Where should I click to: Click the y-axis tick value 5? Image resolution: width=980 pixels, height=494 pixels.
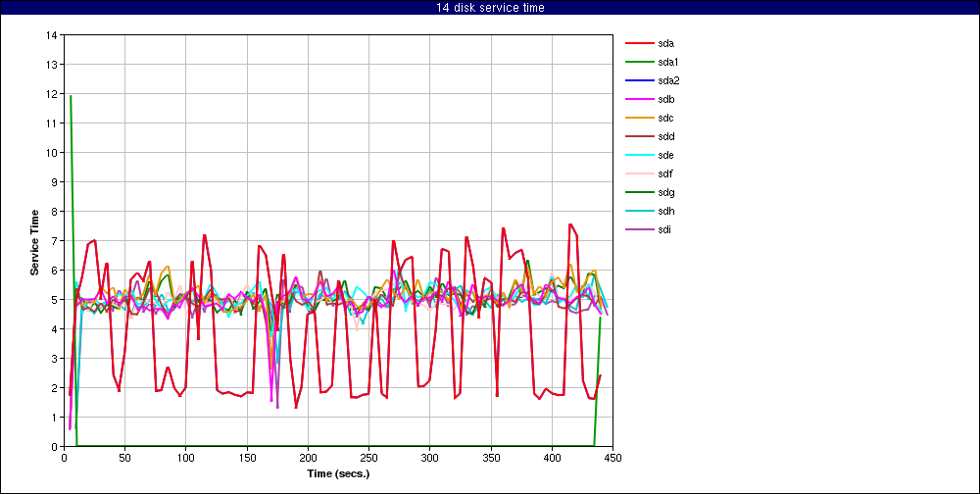(x=54, y=300)
